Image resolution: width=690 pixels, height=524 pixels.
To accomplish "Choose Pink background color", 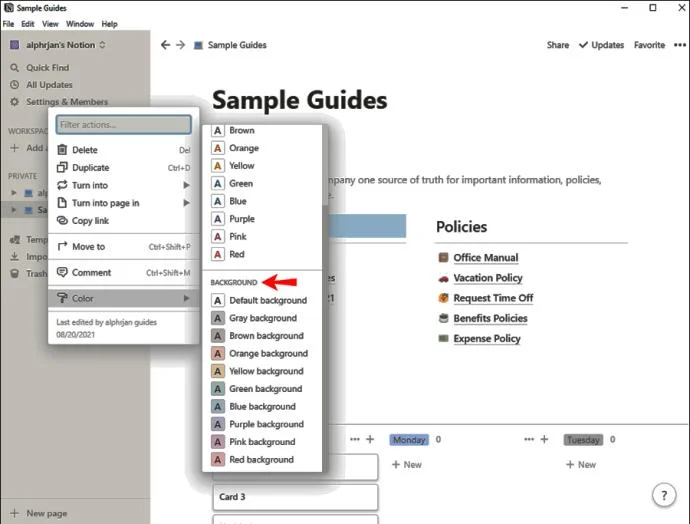I will 262,442.
